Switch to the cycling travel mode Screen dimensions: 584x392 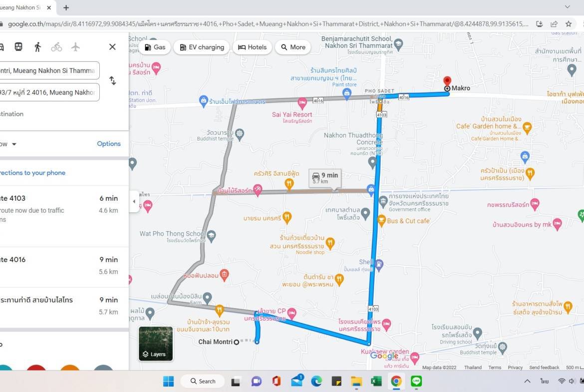click(56, 47)
